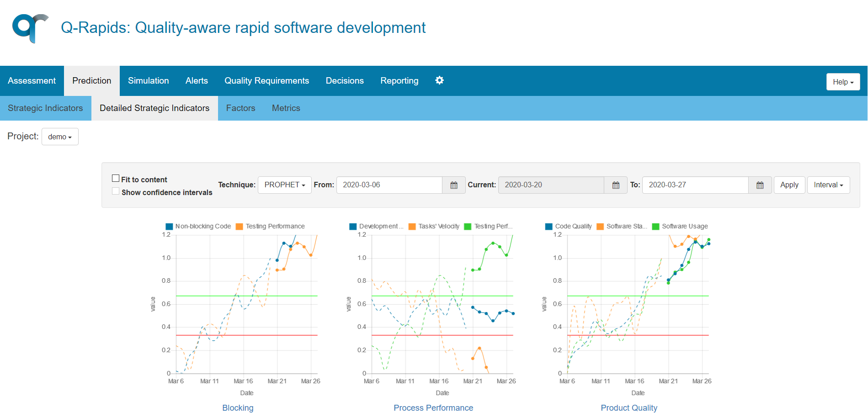The image size is (868, 418).
Task: Open the Process Performance detail link
Action: (433, 407)
